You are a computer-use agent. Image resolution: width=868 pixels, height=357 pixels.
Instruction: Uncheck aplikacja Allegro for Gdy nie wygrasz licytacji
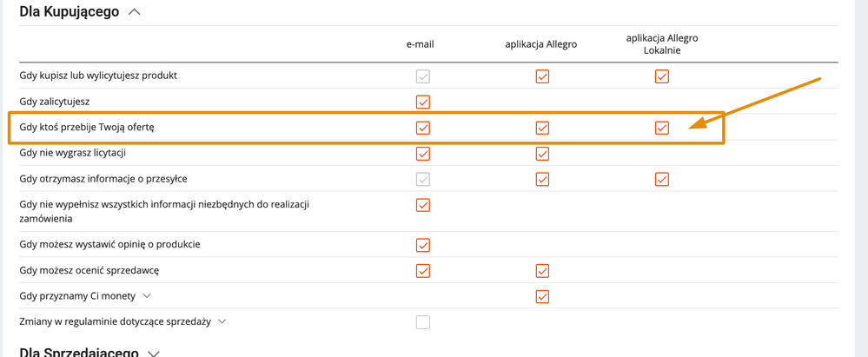[x=542, y=153]
